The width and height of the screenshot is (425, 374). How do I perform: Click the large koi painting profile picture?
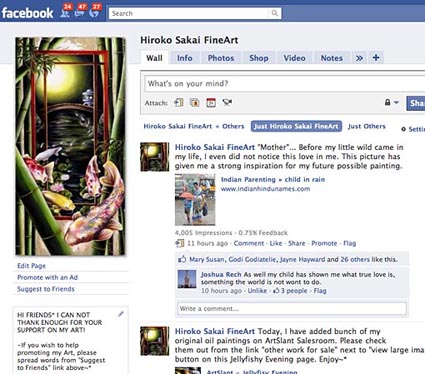pyautogui.click(x=70, y=146)
